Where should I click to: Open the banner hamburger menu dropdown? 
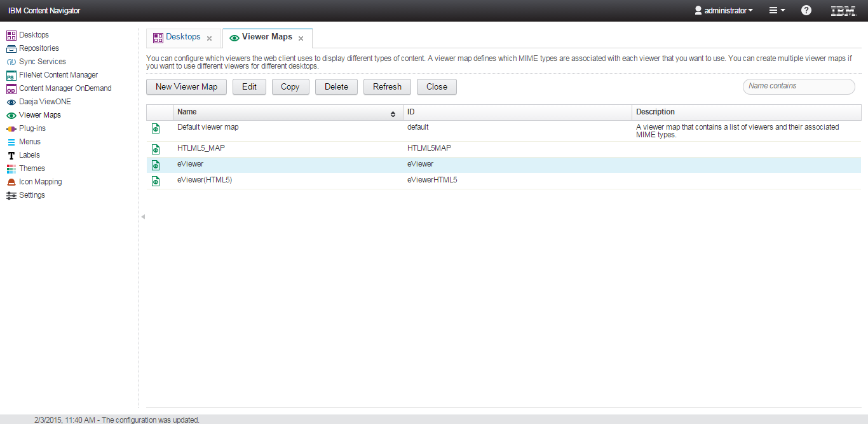(777, 10)
